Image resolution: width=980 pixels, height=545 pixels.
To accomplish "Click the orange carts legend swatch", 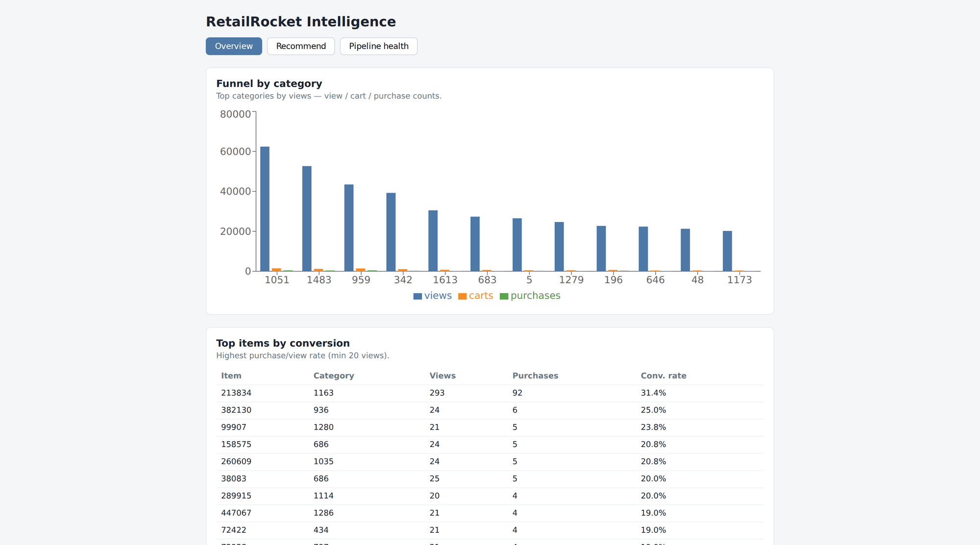I will (x=462, y=296).
